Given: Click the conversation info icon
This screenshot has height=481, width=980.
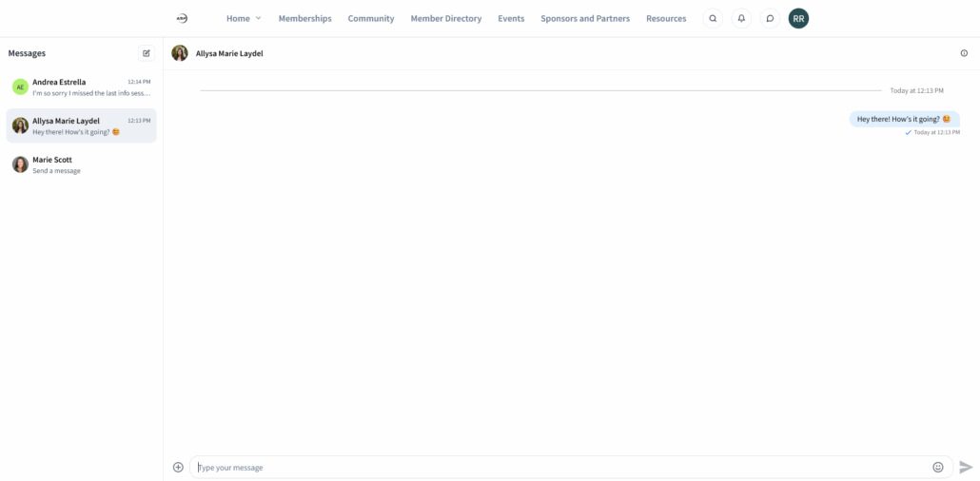Looking at the screenshot, I should [x=964, y=53].
